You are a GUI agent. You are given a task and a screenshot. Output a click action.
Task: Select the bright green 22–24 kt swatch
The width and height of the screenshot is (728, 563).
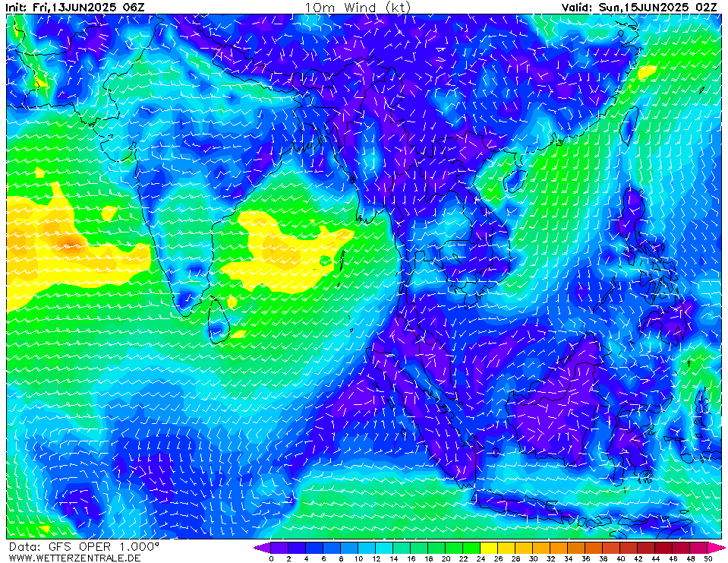click(471, 548)
